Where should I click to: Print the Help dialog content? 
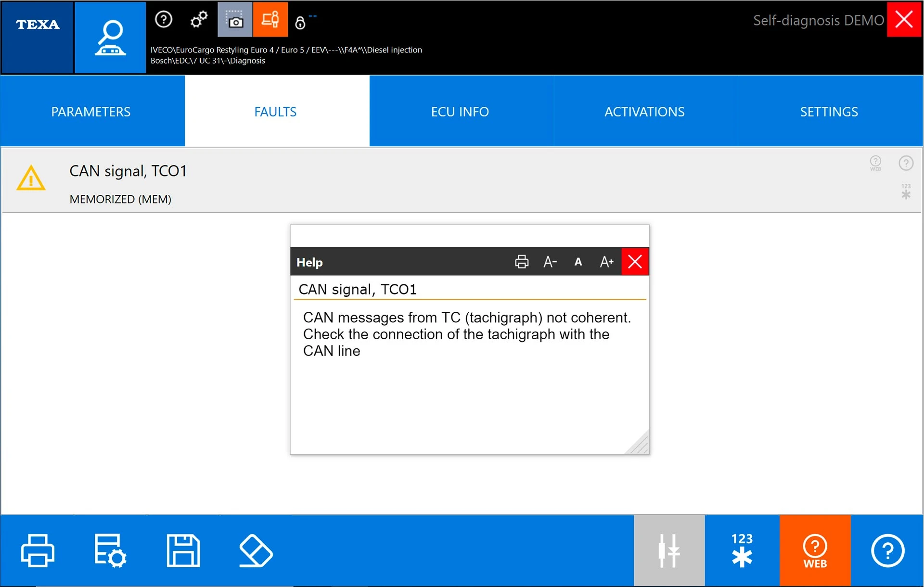[x=522, y=262]
